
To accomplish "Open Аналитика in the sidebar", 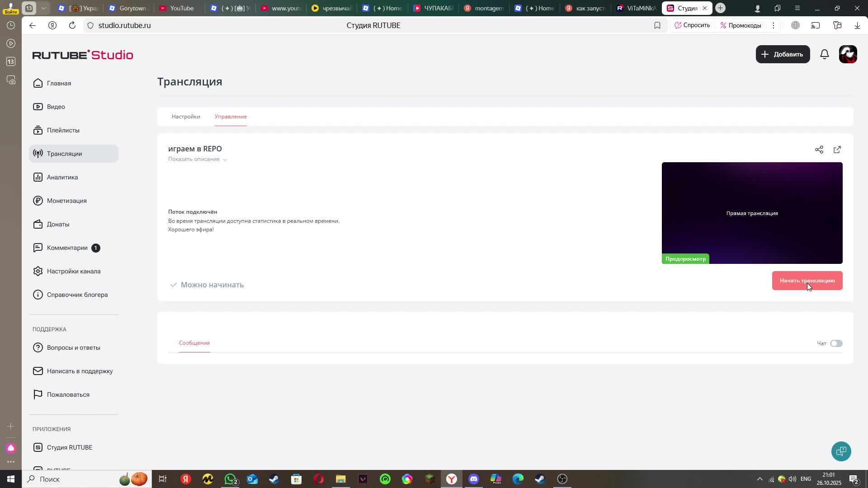I will pyautogui.click(x=62, y=177).
